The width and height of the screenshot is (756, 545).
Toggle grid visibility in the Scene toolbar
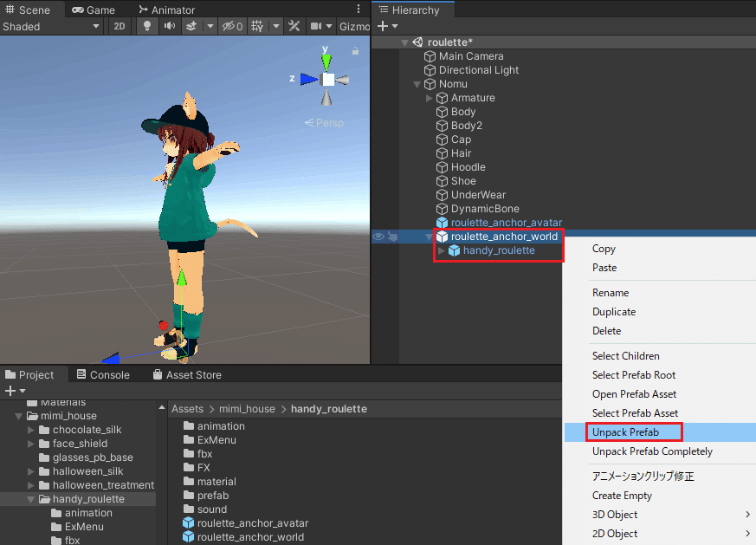tap(257, 26)
